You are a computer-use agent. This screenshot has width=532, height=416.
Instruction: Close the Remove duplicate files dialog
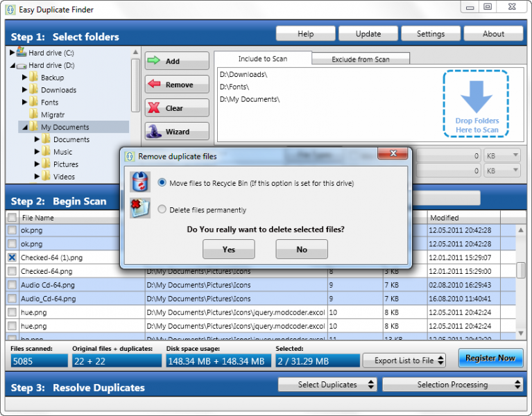coord(393,153)
